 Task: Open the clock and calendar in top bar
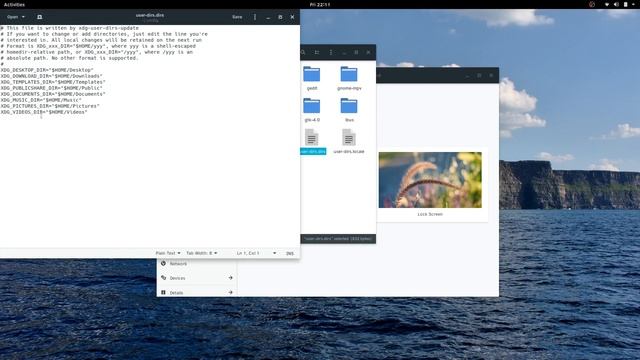tap(320, 4)
